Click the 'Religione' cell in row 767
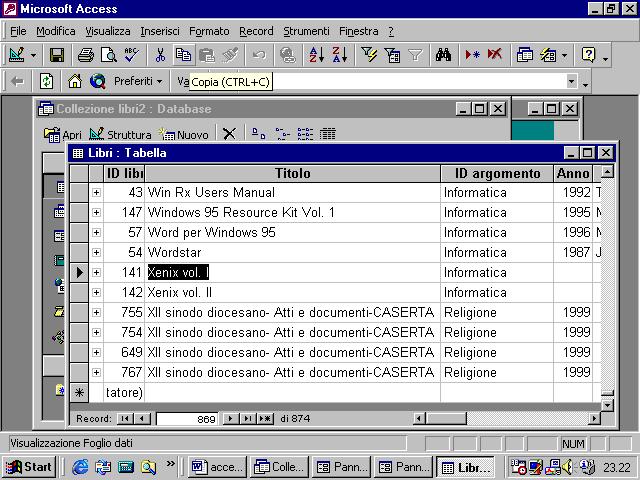 point(497,372)
